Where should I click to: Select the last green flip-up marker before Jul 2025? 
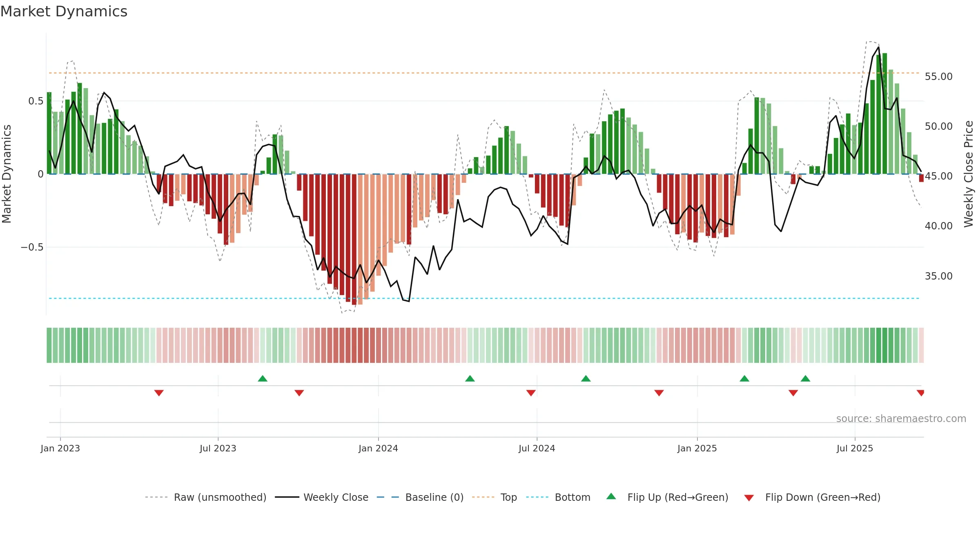(805, 378)
